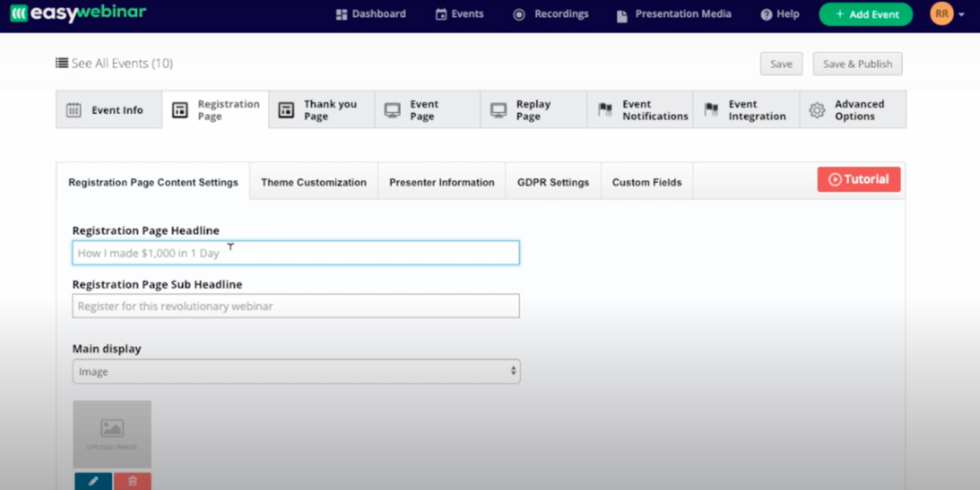The width and height of the screenshot is (980, 490).
Task: Open the red Tutorial button
Action: [858, 179]
